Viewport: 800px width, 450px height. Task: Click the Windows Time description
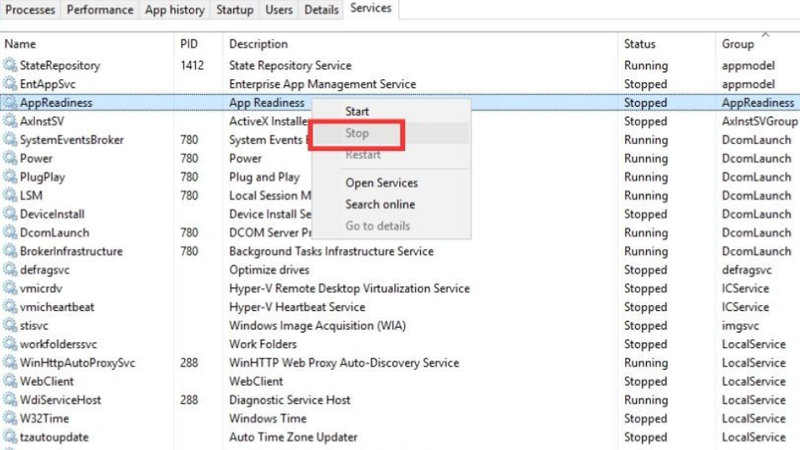pos(268,418)
